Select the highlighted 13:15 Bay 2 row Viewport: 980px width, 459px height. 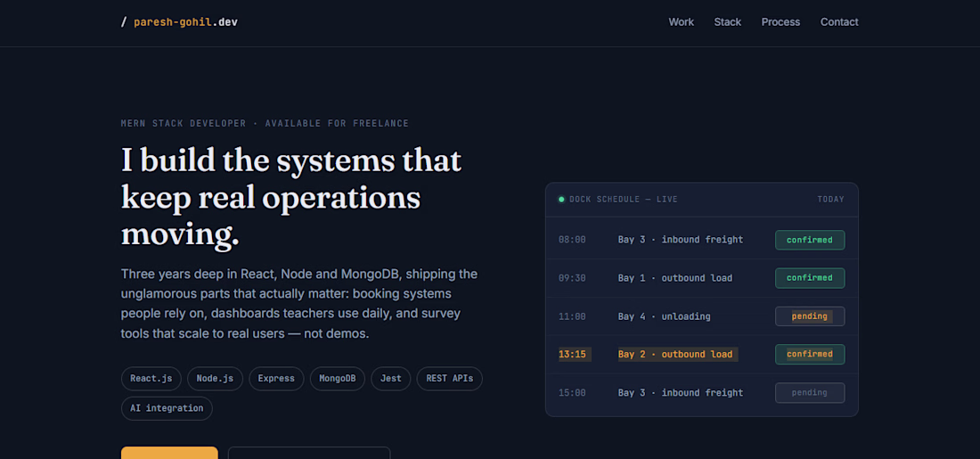[x=702, y=355]
